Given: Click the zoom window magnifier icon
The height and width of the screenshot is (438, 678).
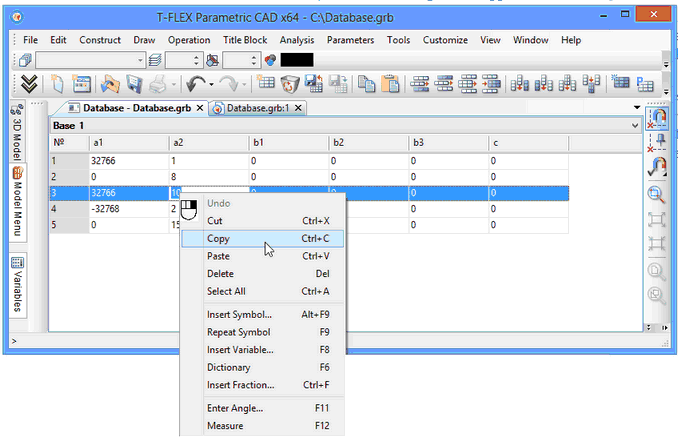Looking at the screenshot, I should (656, 195).
